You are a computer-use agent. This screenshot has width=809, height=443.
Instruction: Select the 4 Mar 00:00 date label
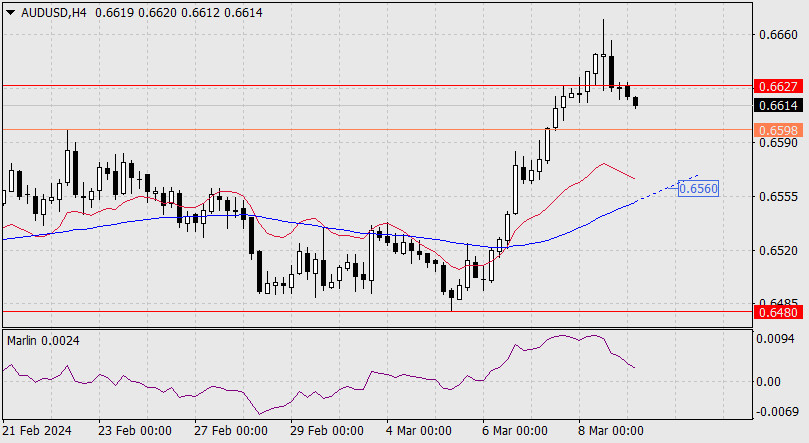419,431
